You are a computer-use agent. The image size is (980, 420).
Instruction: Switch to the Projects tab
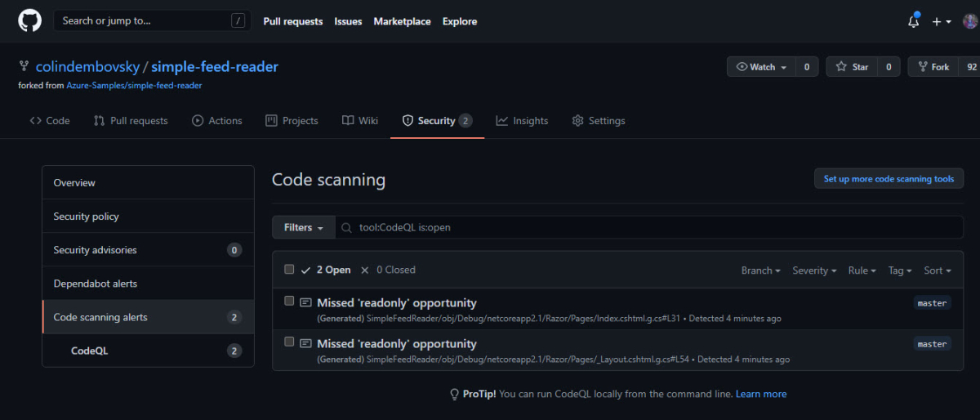(292, 121)
